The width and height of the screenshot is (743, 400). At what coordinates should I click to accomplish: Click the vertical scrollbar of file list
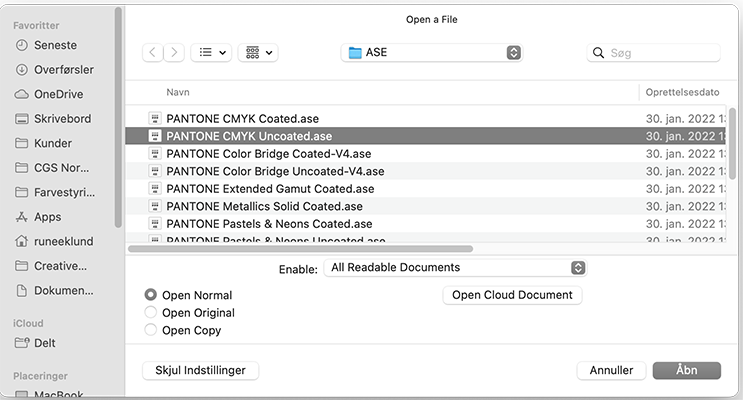[733, 143]
